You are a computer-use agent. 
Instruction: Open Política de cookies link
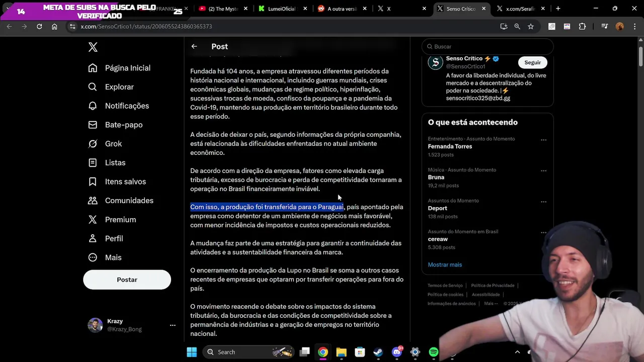tap(445, 295)
